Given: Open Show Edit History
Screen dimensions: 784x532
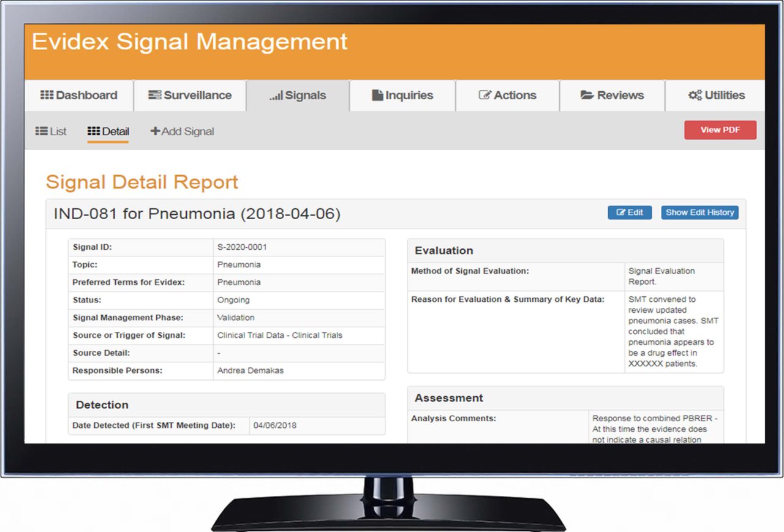Looking at the screenshot, I should click(699, 212).
